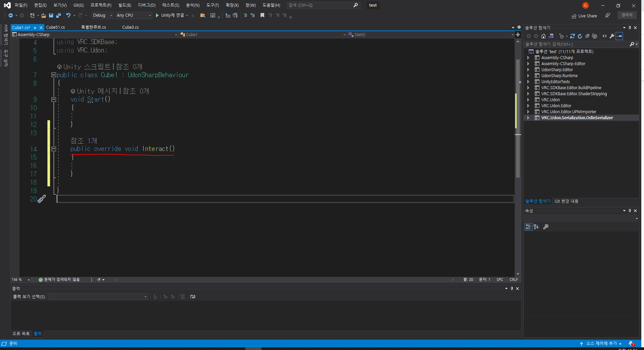Collapse the Start() method outline box
The height and width of the screenshot is (350, 644).
coord(53,99)
